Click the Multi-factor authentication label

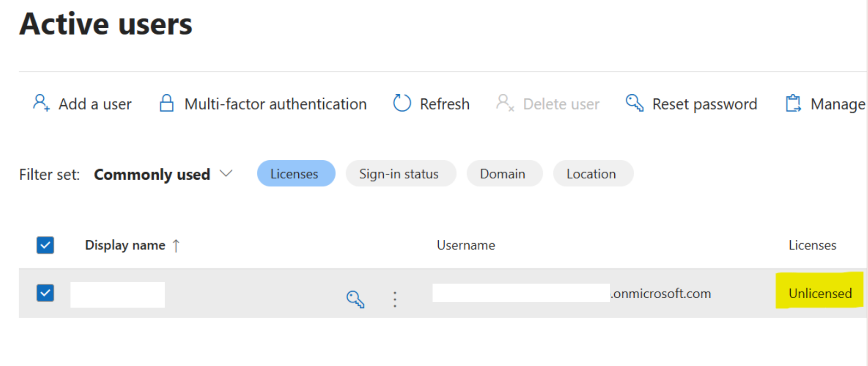[276, 104]
